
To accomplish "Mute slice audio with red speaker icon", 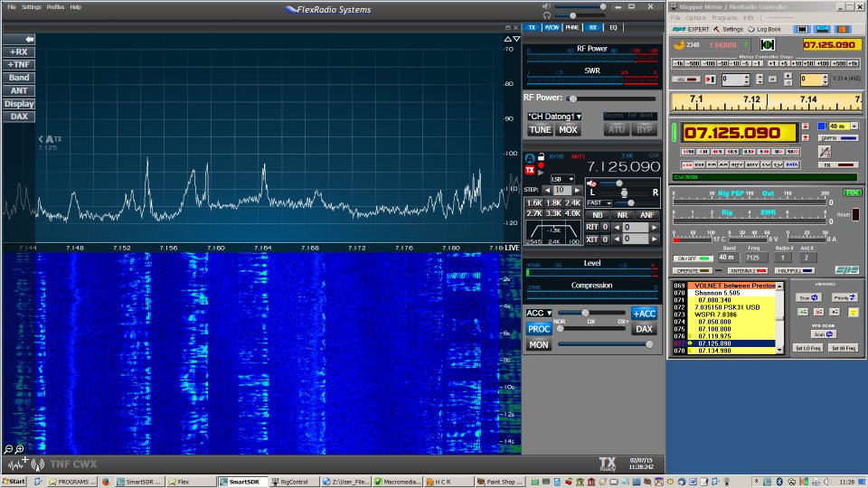I will point(592,183).
